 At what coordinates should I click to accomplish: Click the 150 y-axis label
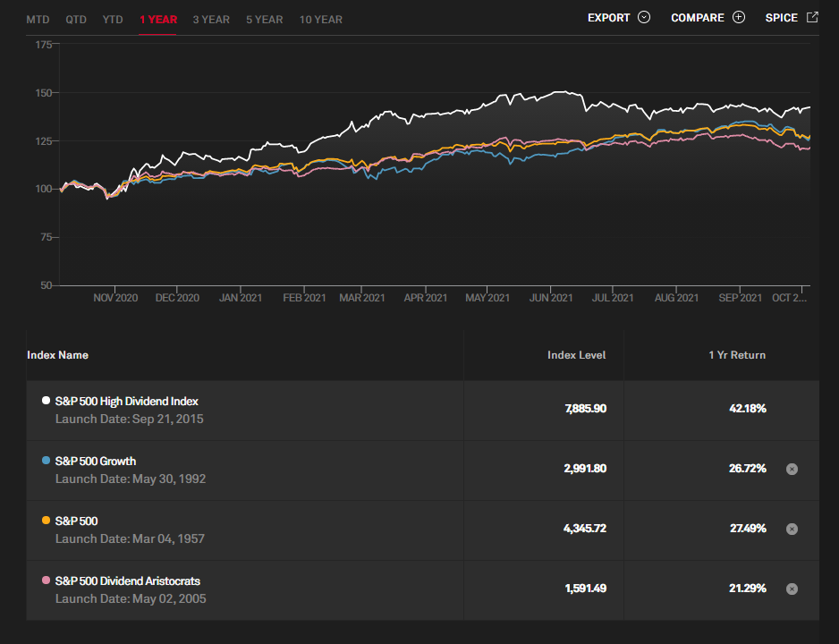(x=43, y=93)
